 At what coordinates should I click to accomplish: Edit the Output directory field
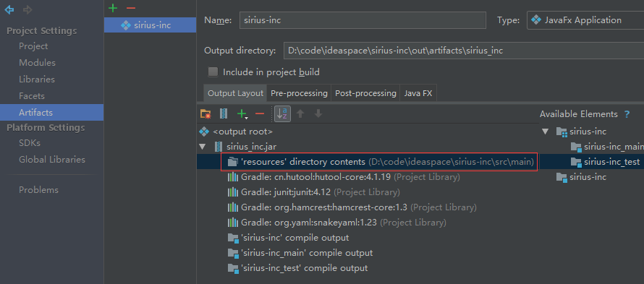[464, 51]
